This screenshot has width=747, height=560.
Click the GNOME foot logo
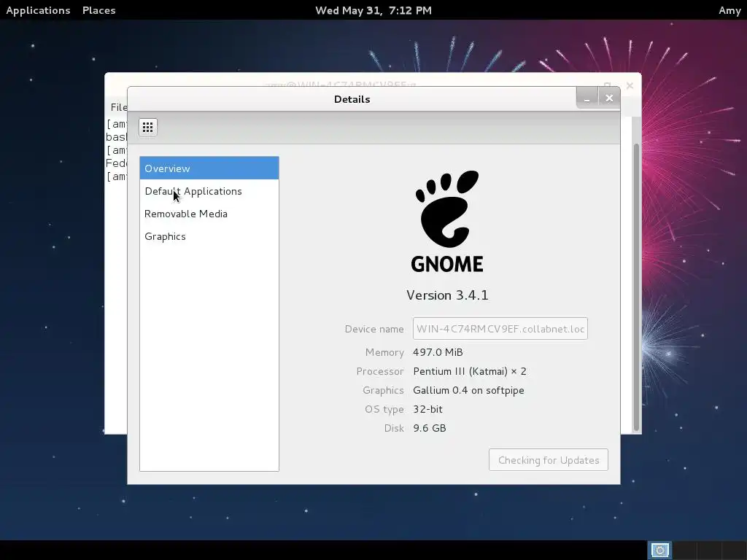tap(447, 209)
